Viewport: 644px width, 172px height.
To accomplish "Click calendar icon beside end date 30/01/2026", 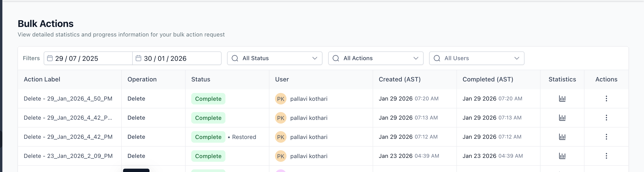I will point(138,58).
